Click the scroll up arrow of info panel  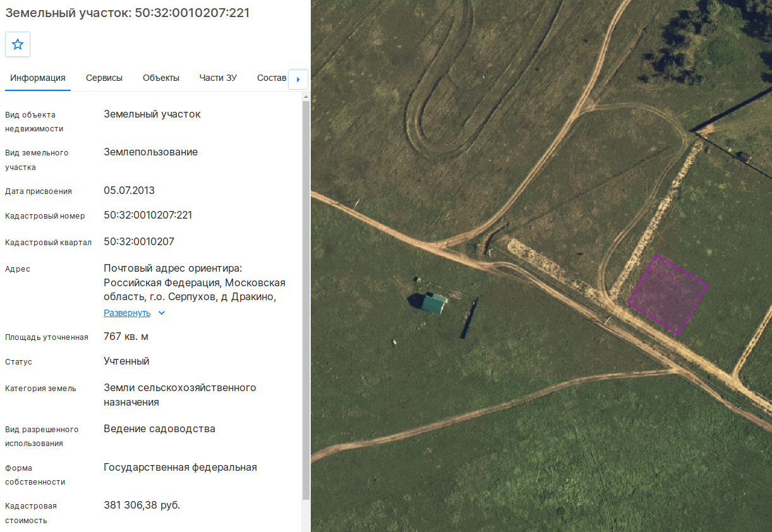pyautogui.click(x=306, y=97)
